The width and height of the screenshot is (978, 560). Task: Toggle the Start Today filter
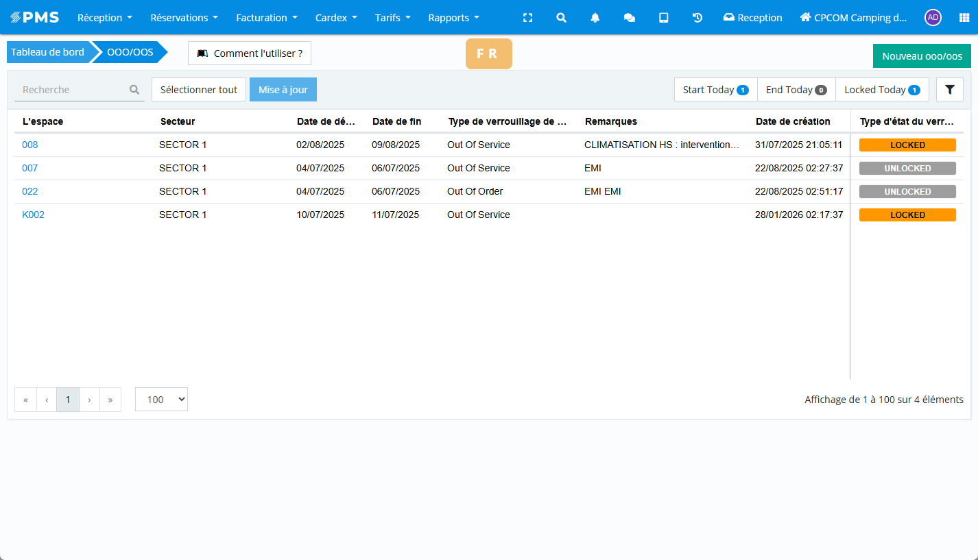pos(715,90)
